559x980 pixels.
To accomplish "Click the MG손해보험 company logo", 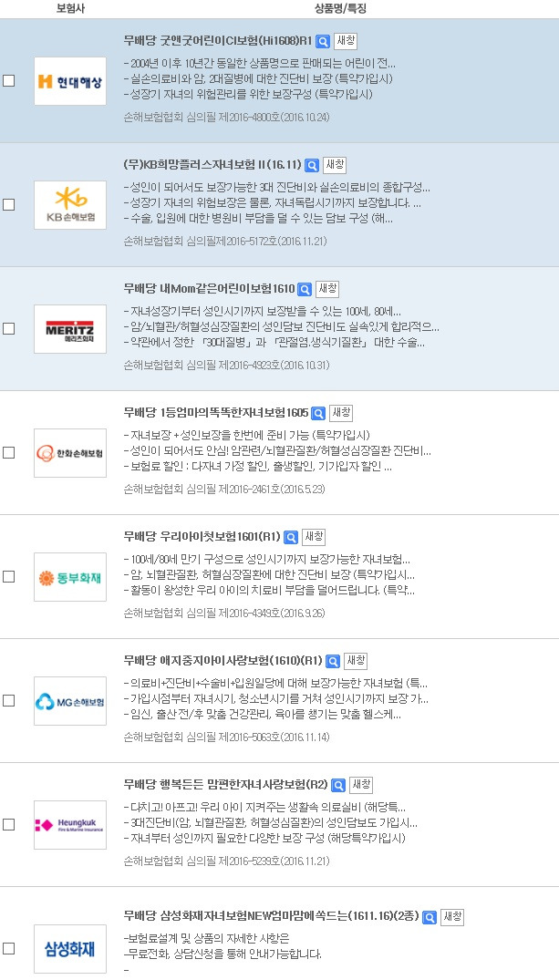I will pos(70,701).
